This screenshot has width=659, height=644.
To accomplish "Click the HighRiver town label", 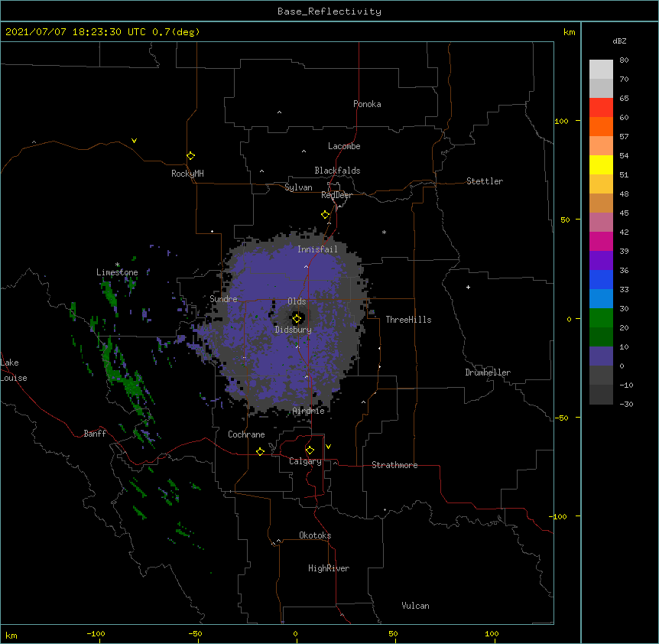I will (x=329, y=568).
